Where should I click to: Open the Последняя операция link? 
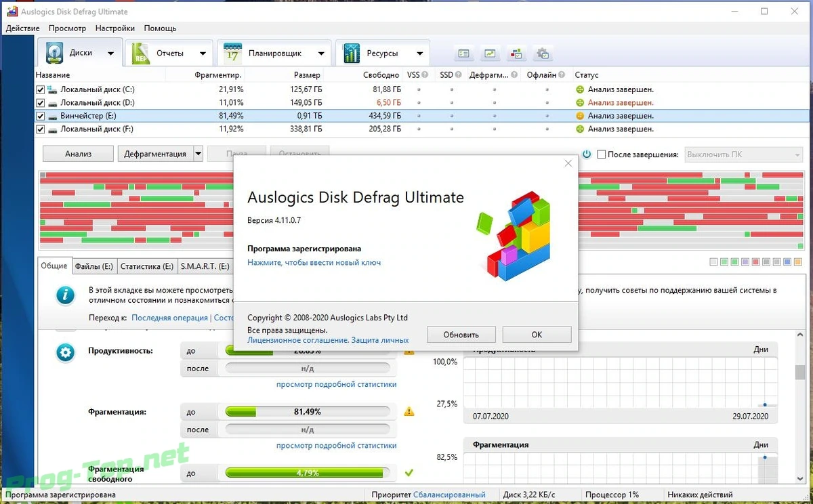pyautogui.click(x=169, y=318)
